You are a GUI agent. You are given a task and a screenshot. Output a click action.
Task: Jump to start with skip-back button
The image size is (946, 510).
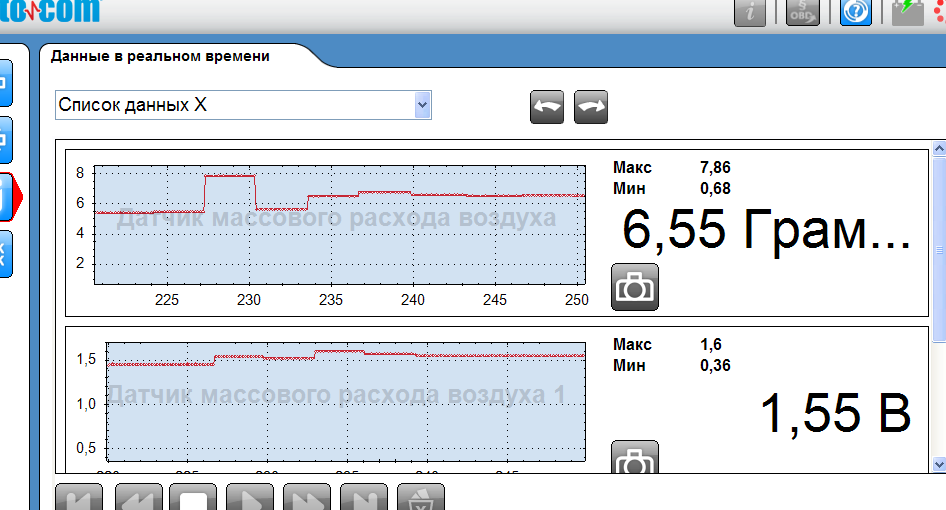[78, 498]
